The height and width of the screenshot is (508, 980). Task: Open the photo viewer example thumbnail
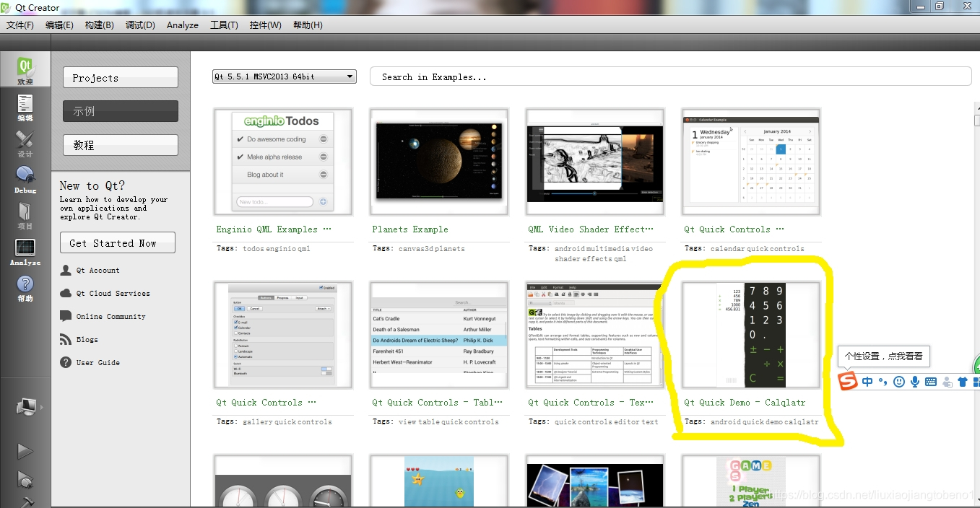[x=595, y=481]
